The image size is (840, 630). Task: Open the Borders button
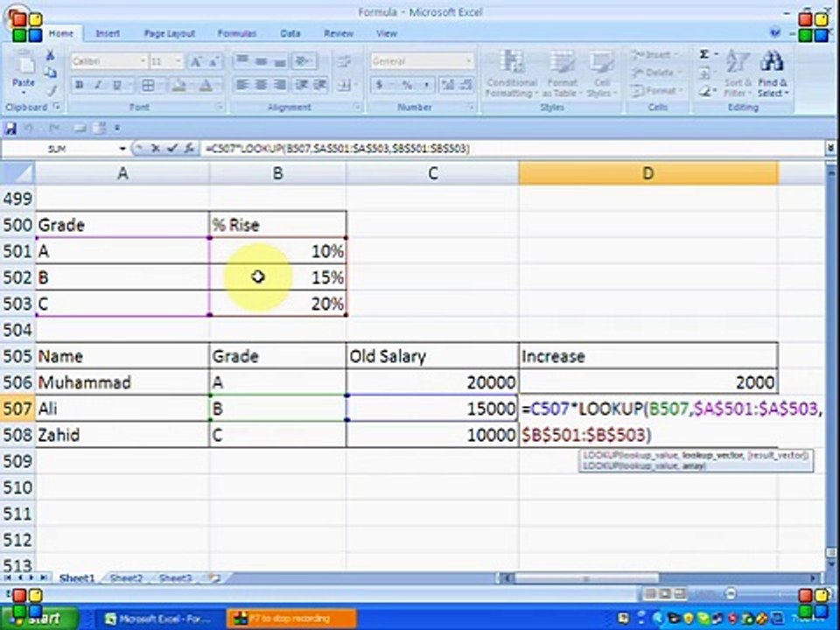tap(148, 85)
